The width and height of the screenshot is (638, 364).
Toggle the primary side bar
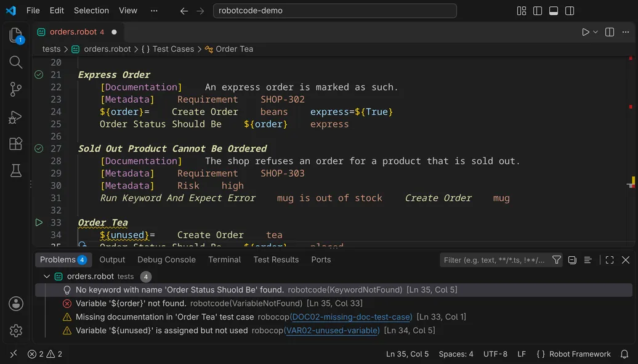point(538,11)
